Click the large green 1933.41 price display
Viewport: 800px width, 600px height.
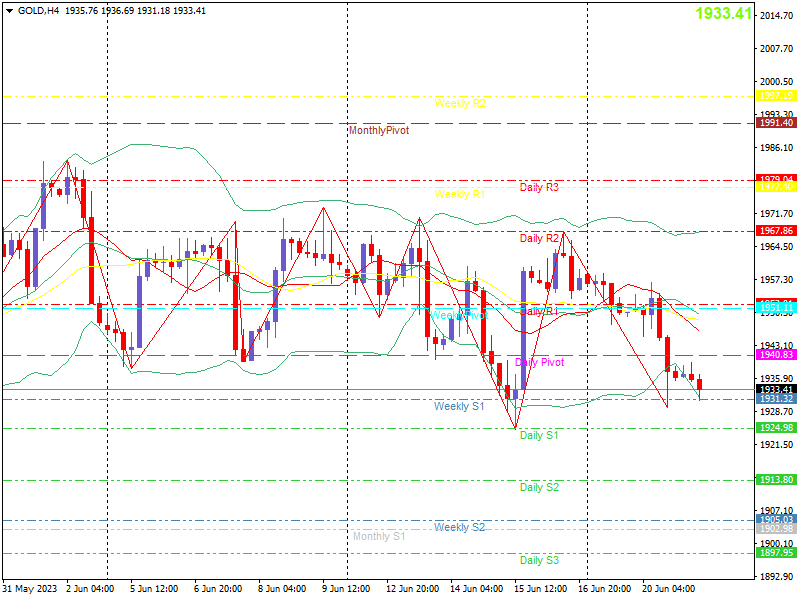click(x=723, y=13)
